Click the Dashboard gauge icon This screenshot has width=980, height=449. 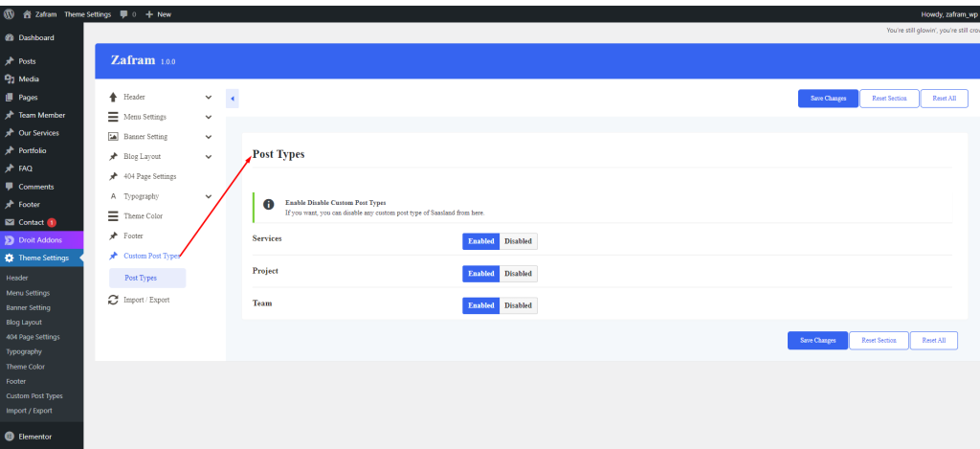coord(9,37)
